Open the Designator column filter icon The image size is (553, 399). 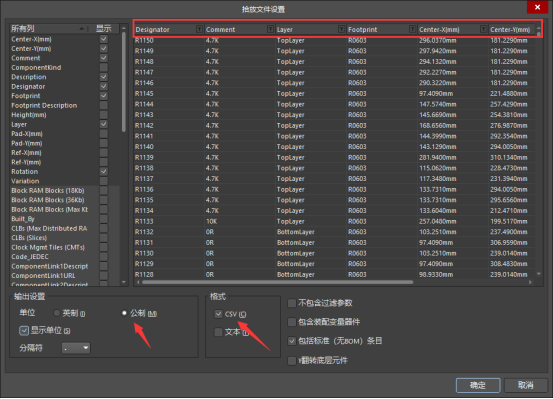tap(200, 29)
